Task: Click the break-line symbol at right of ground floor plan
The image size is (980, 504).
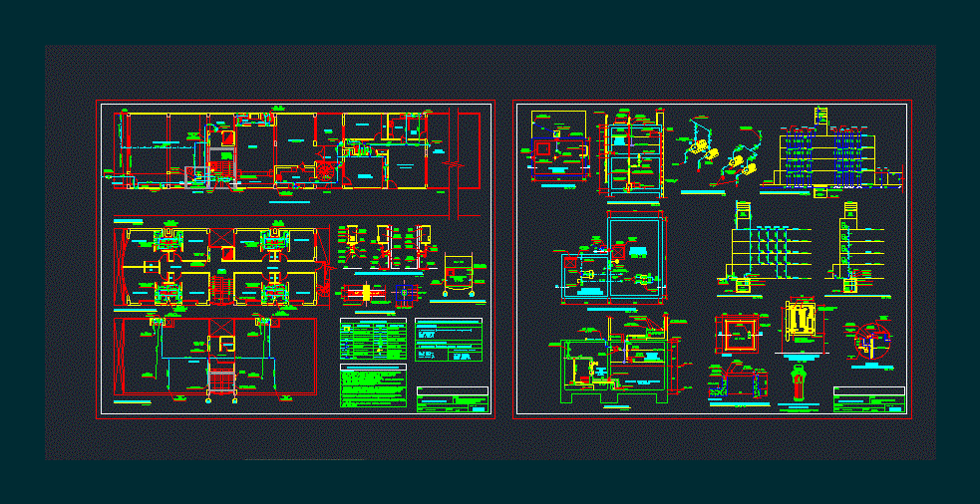Action: click(454, 163)
